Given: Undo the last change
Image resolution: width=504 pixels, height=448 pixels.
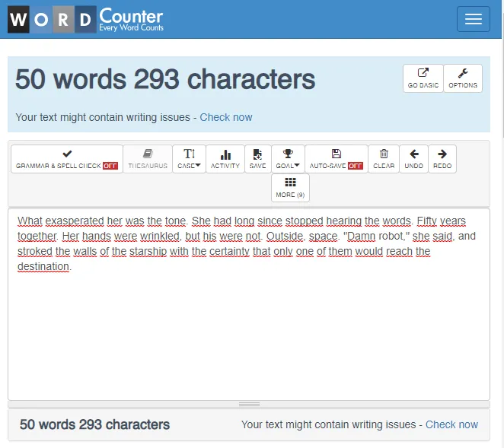Looking at the screenshot, I should pyautogui.click(x=413, y=159).
